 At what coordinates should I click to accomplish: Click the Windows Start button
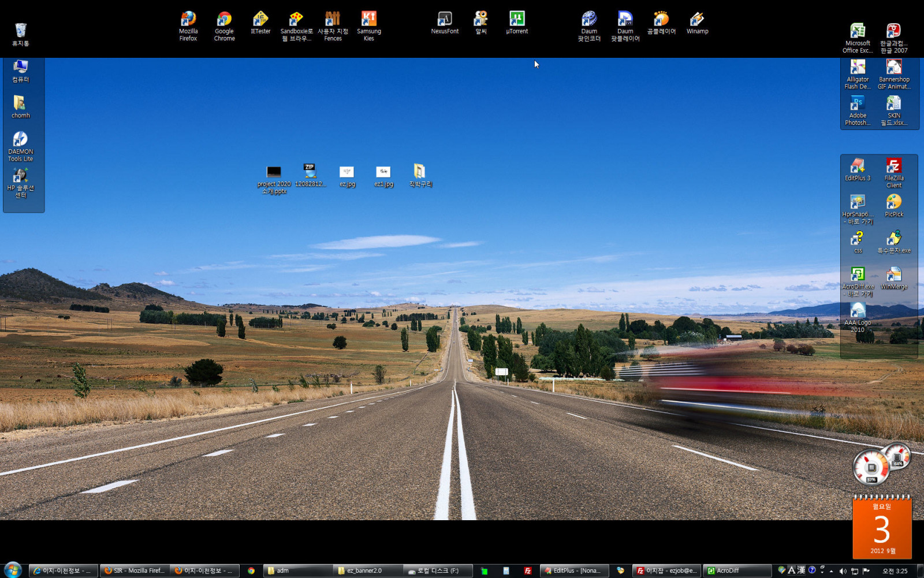point(12,570)
